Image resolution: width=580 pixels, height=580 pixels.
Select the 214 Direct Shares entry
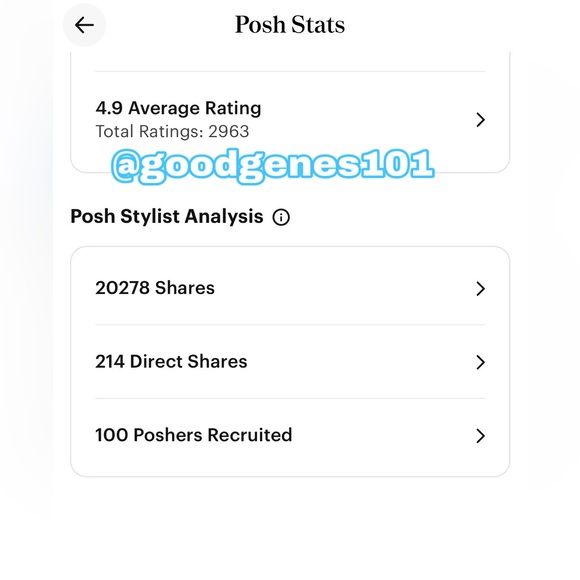click(290, 362)
